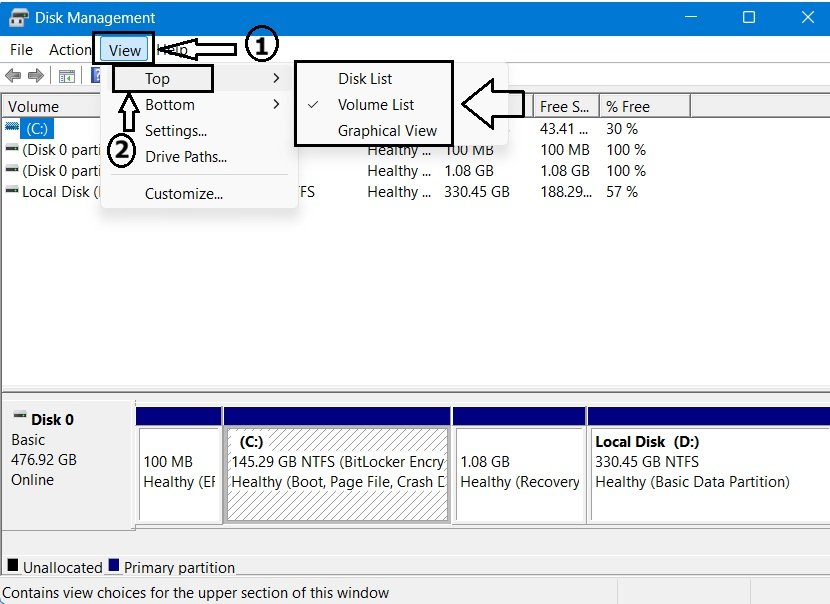Click the Primary partition legend label

(179, 567)
